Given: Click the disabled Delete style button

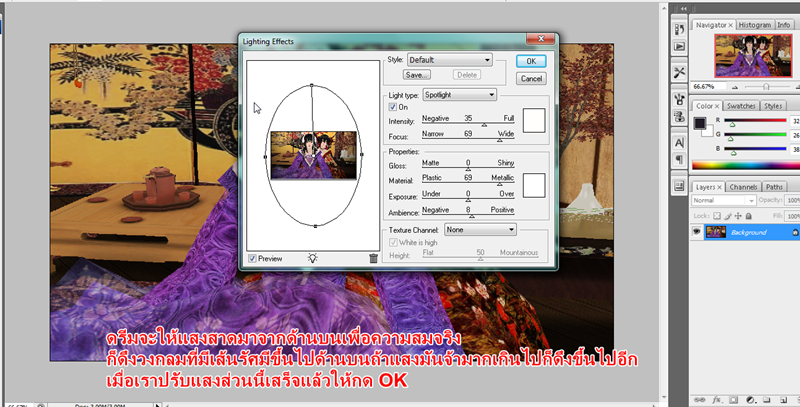Looking at the screenshot, I should coord(467,75).
